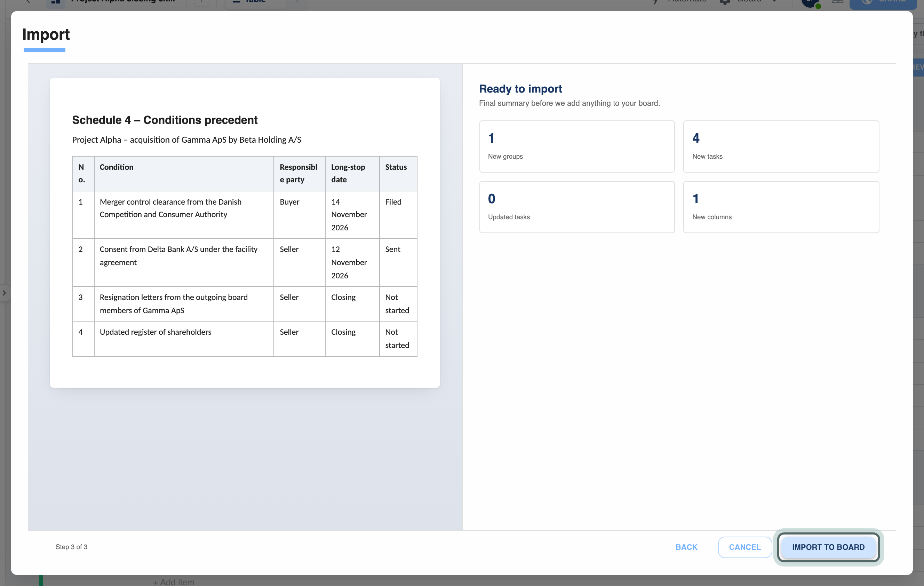Click the 'Merger control clearance' condition cell

[x=184, y=214]
